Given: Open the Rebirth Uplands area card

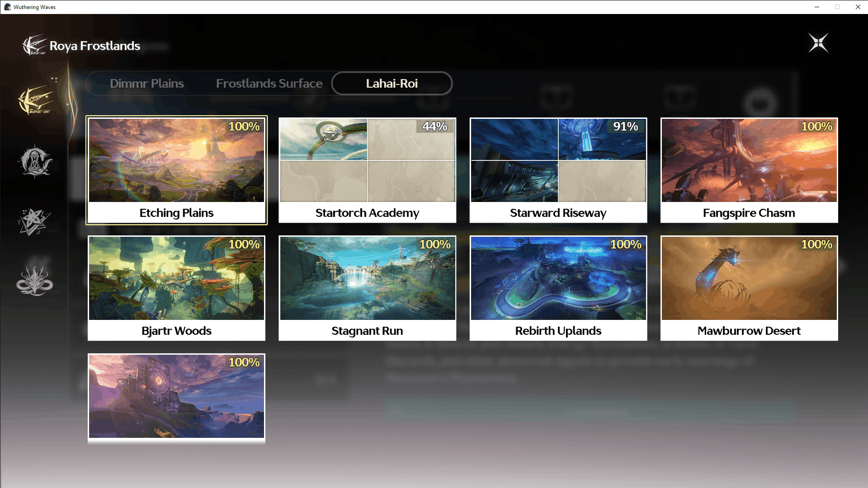Looking at the screenshot, I should (558, 288).
